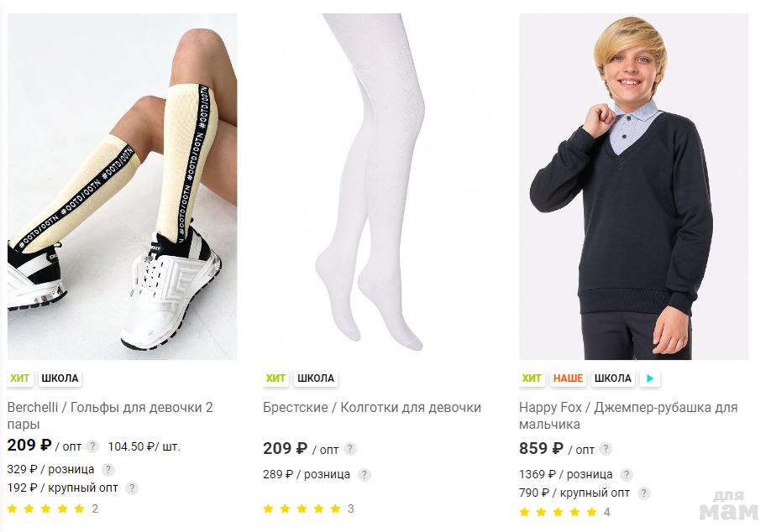Click star rating of Berchelli knee socks
The image size is (771, 532).
(x=46, y=509)
